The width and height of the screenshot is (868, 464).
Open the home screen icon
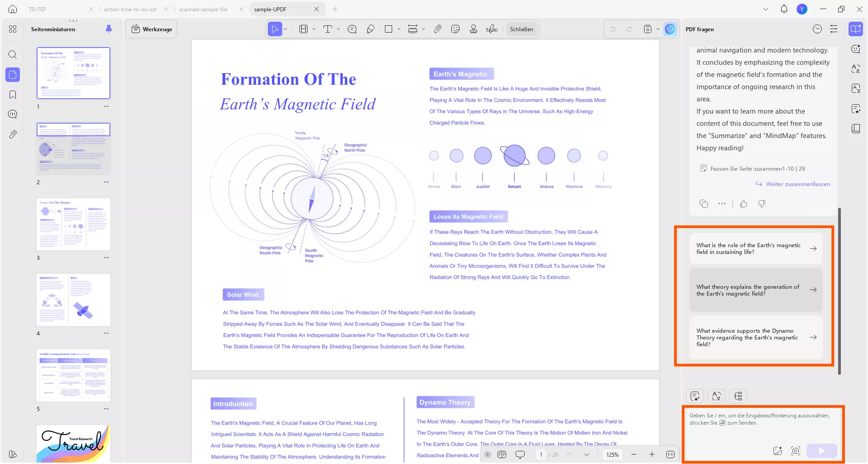[13, 9]
